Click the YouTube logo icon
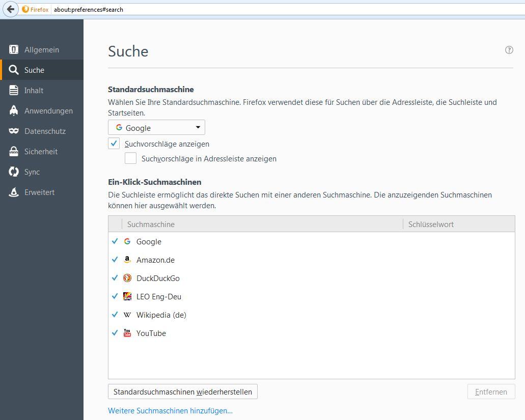This screenshot has height=420, width=525. click(127, 332)
